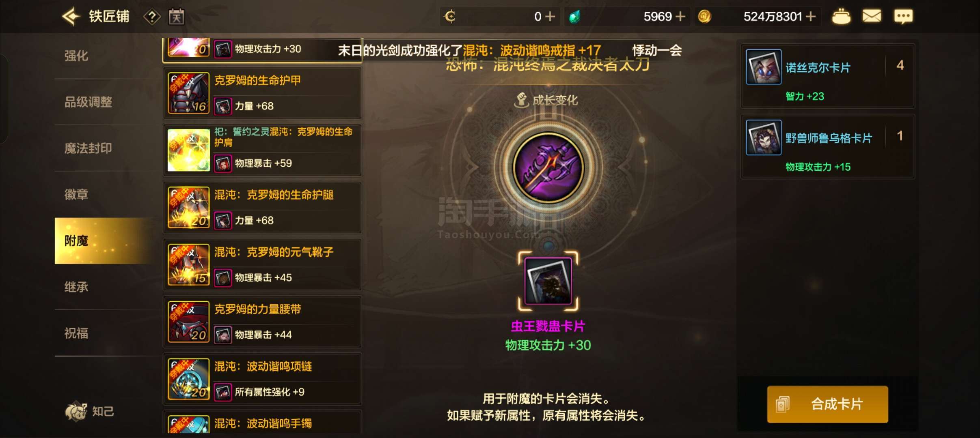Open the chat speech bubble icon
The width and height of the screenshot is (980, 438).
click(x=903, y=17)
